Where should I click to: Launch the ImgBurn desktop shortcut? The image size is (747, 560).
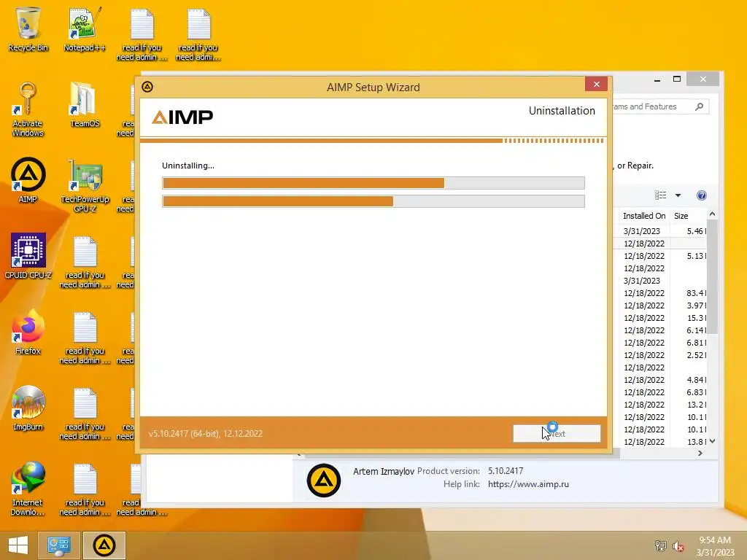[x=28, y=408]
